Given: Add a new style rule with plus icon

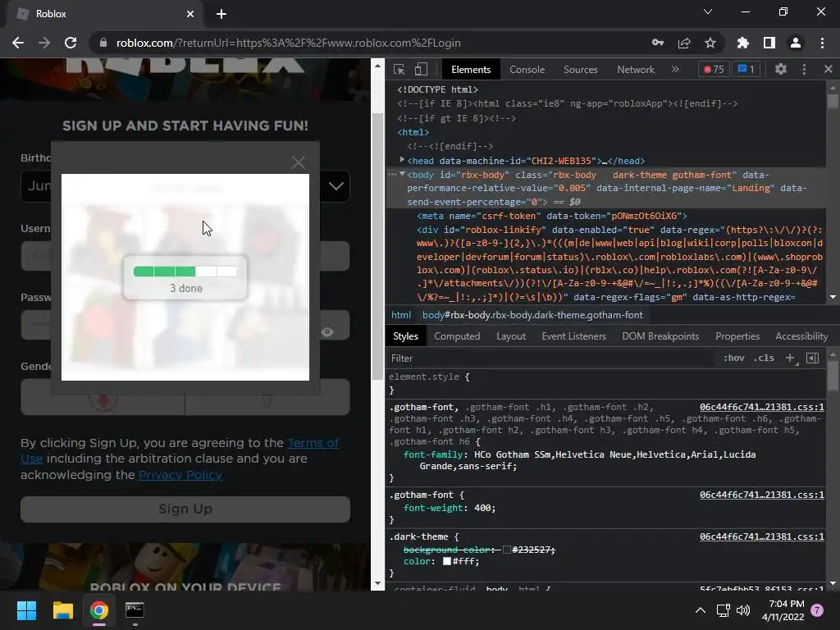Looking at the screenshot, I should [x=790, y=358].
